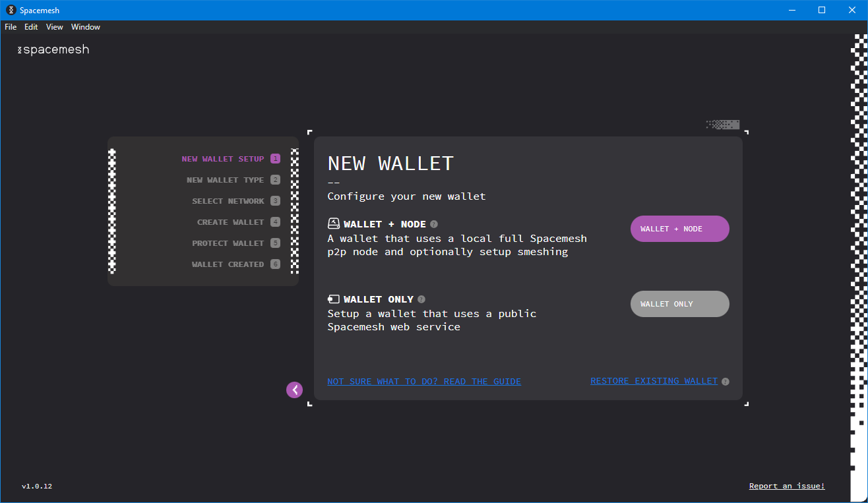Viewport: 868px width, 503px height.
Task: Click the Spacemesh app icon in title bar
Action: click(11, 10)
